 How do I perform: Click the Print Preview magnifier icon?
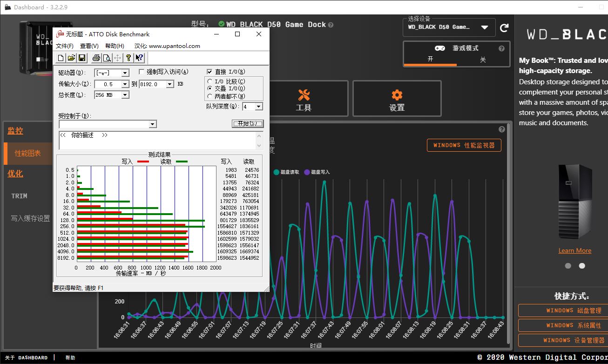[107, 58]
